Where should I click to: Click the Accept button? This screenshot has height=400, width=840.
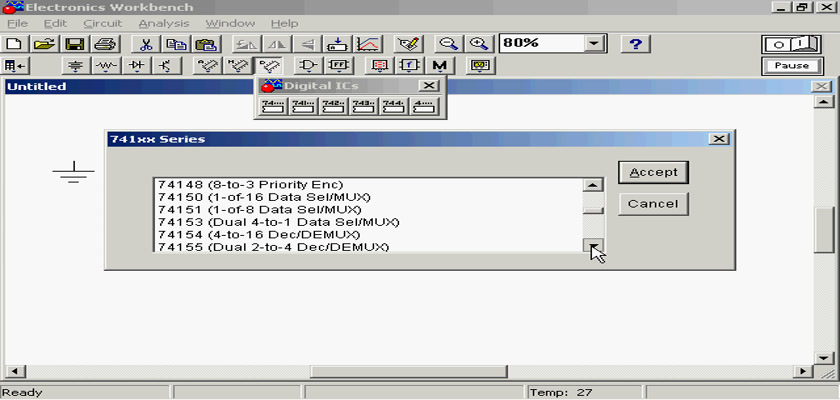pyautogui.click(x=653, y=172)
